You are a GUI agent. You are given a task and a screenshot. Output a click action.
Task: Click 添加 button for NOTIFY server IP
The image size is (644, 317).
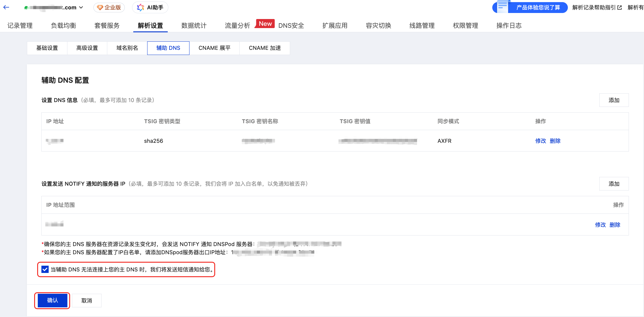click(614, 184)
